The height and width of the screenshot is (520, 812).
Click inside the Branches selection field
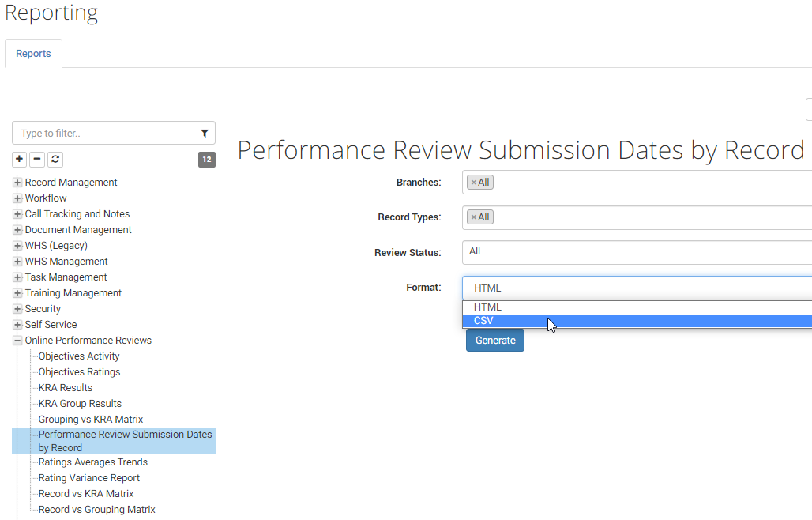coord(637,183)
